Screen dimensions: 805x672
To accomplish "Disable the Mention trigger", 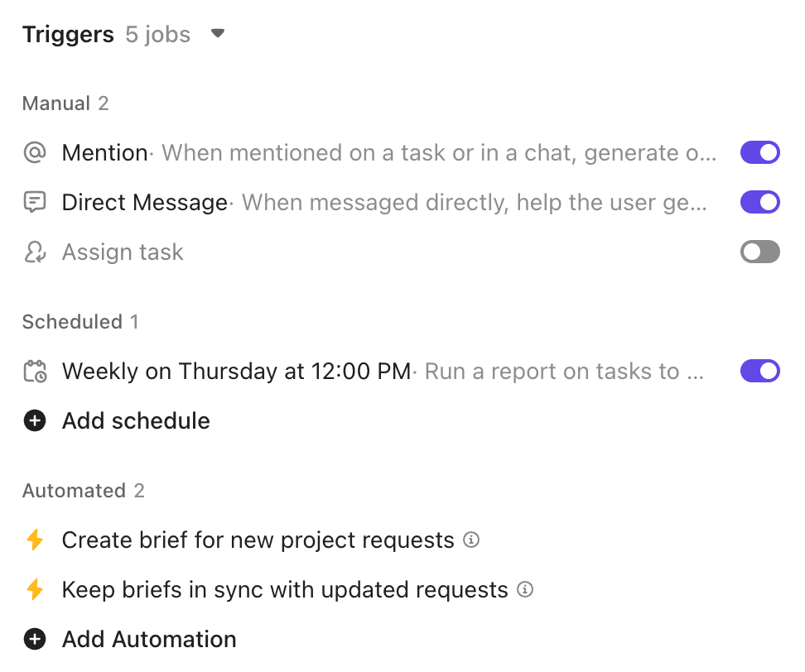I will click(759, 152).
